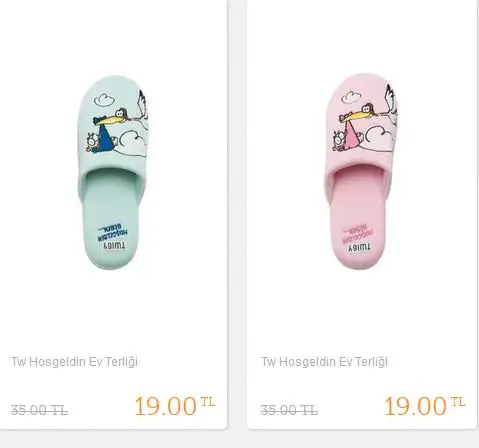Click the orange 19.00 price of mint slipper
The height and width of the screenshot is (448, 479).
(x=165, y=406)
